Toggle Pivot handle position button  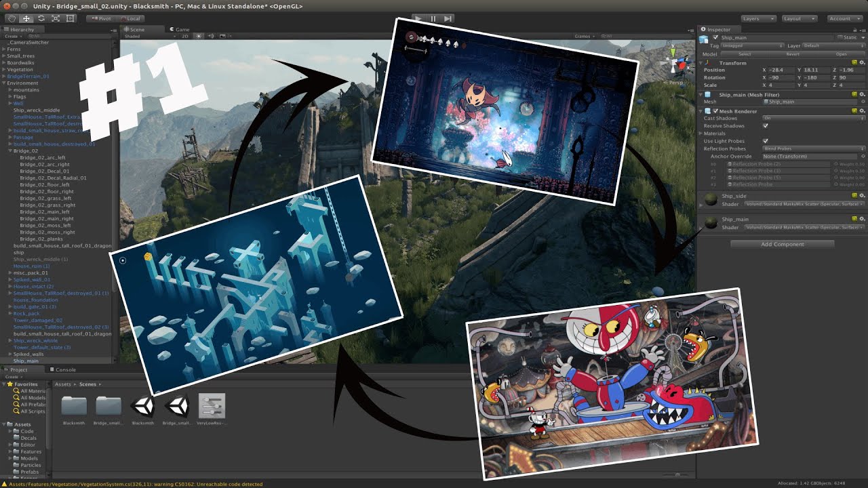pyautogui.click(x=100, y=18)
